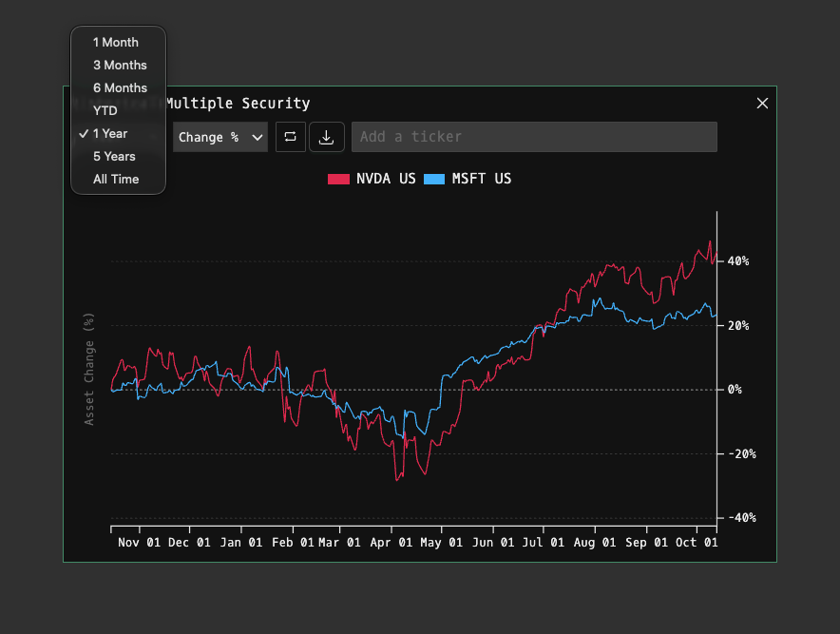The width and height of the screenshot is (840, 634).
Task: Click the Feb 01 x-axis label
Action: (293, 543)
